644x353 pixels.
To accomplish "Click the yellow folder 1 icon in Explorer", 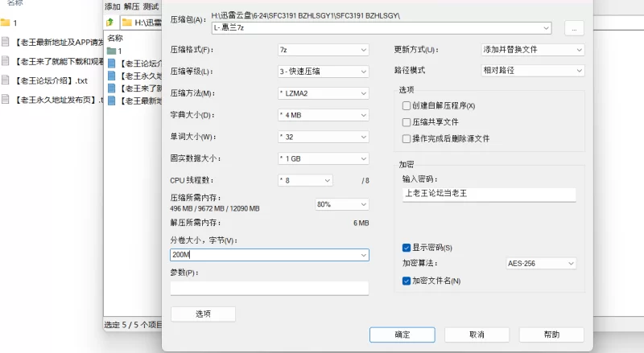I will (5, 23).
